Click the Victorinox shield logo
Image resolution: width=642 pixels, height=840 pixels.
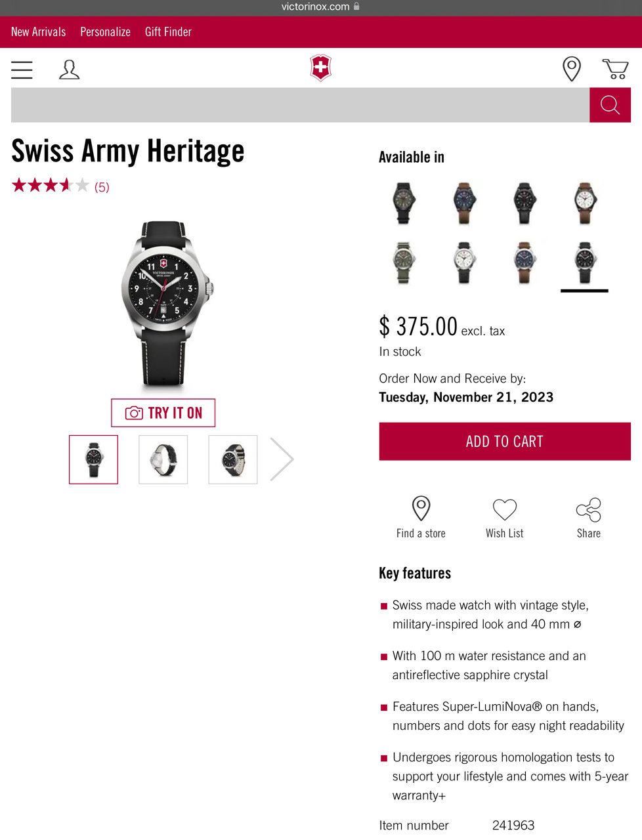pos(320,68)
